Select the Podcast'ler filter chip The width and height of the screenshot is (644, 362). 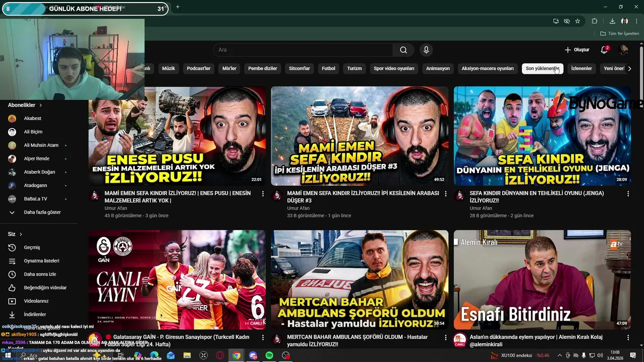[199, 68]
